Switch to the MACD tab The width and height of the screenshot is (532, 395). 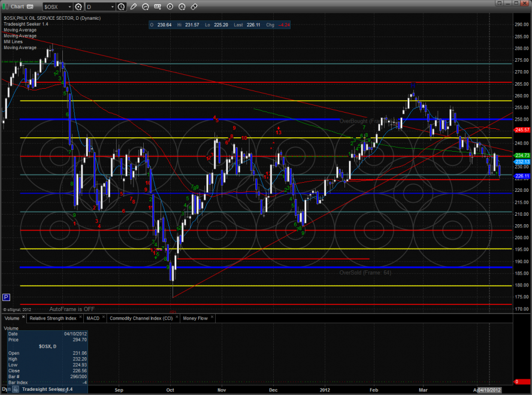93,318
